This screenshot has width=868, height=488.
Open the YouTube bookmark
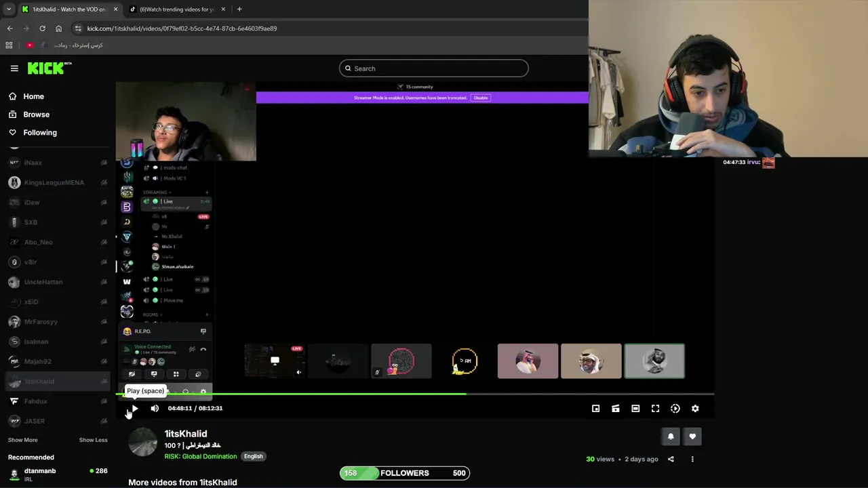[30, 45]
